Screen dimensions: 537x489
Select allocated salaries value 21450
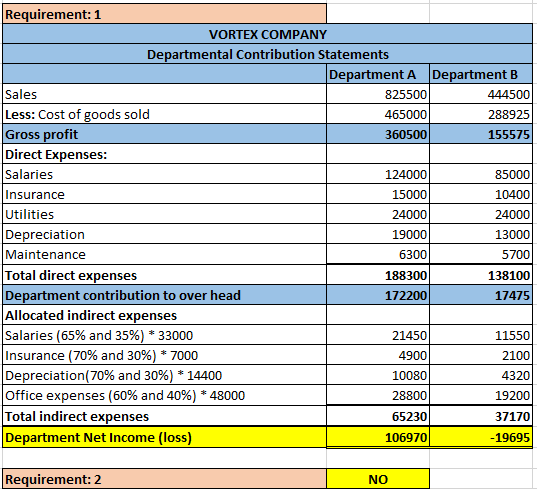pyautogui.click(x=378, y=335)
